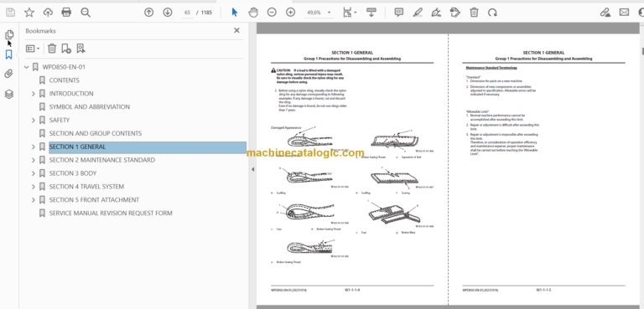Zoom out with the minus button
644x309 pixels.
pos(272,13)
